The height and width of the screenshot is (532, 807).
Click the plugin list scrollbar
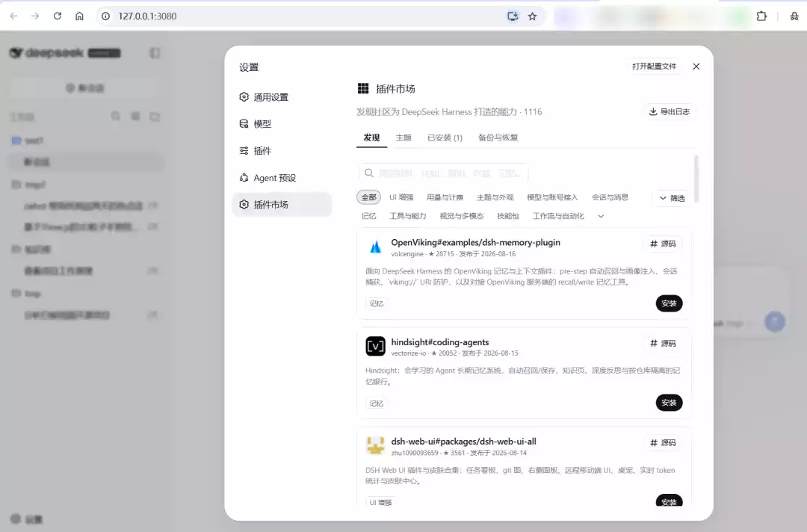(696, 179)
